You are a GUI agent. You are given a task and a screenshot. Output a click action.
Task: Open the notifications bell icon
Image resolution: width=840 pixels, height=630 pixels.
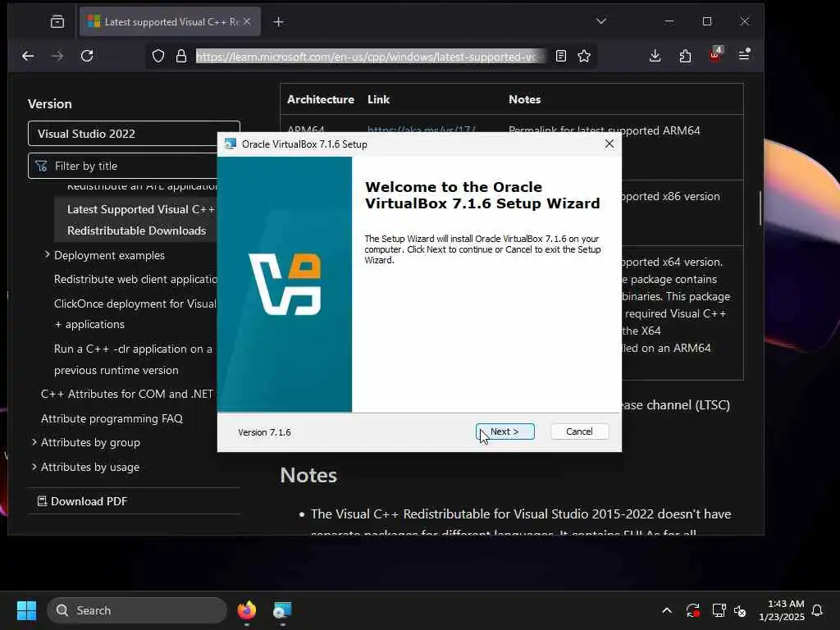tap(817, 610)
